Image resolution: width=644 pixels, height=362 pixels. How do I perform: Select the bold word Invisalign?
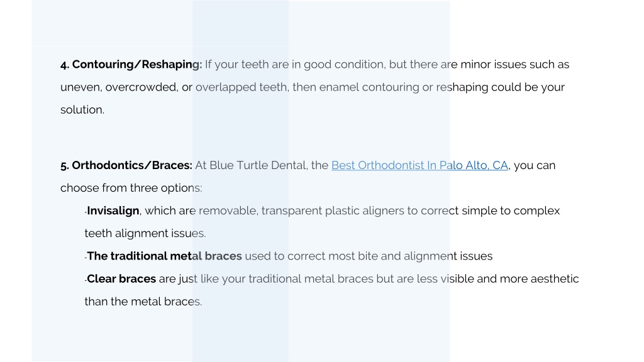(113, 211)
